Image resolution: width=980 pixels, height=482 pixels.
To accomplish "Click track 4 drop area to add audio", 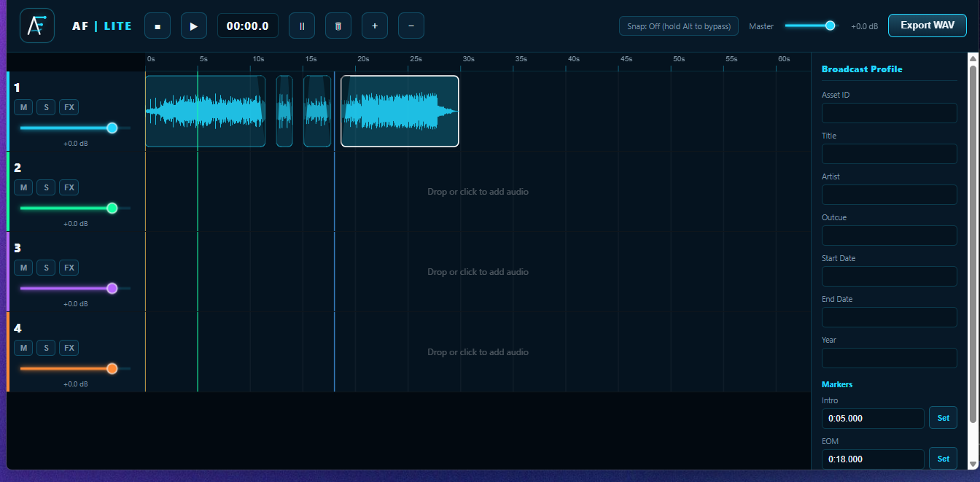I will pos(478,352).
